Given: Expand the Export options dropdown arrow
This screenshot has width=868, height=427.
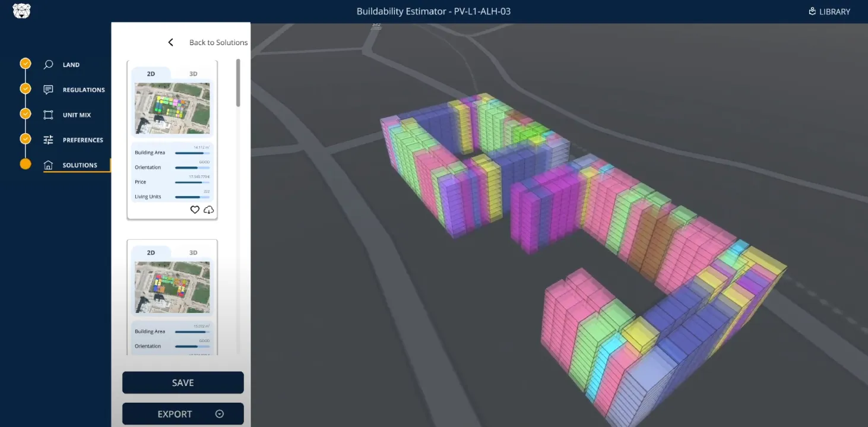Looking at the screenshot, I should pos(219,414).
